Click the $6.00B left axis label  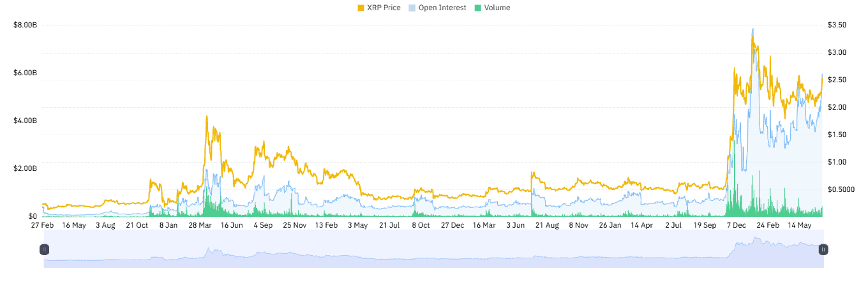(x=26, y=73)
